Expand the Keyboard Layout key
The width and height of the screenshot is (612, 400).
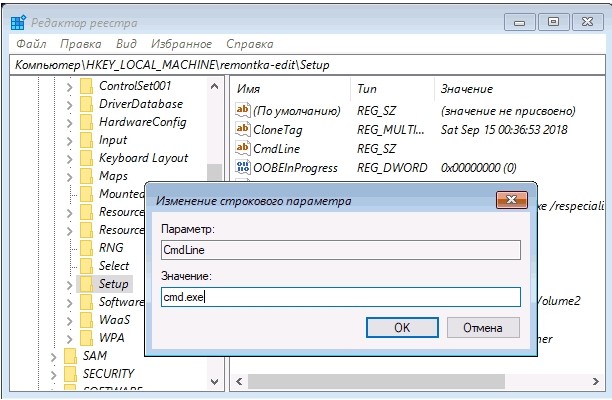(69, 158)
